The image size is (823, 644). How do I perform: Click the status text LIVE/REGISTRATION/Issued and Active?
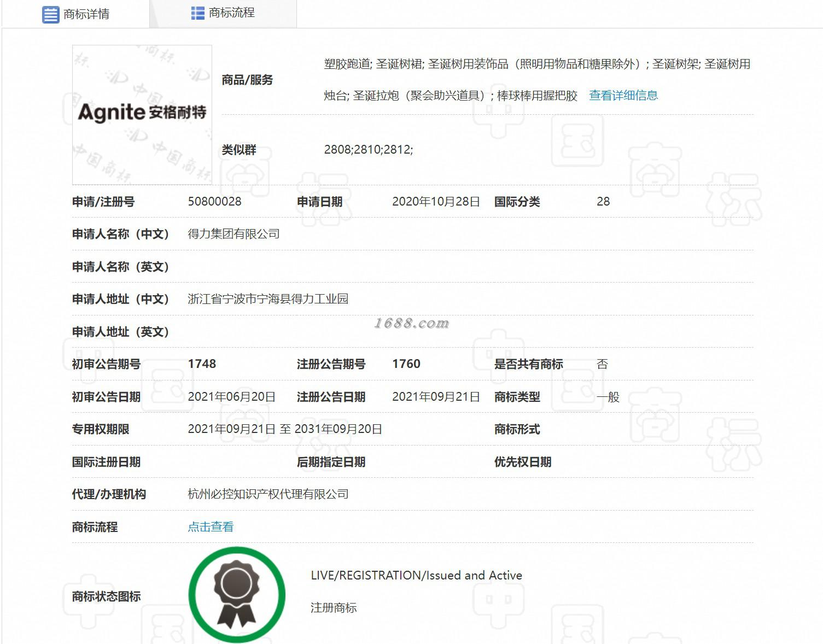point(416,575)
